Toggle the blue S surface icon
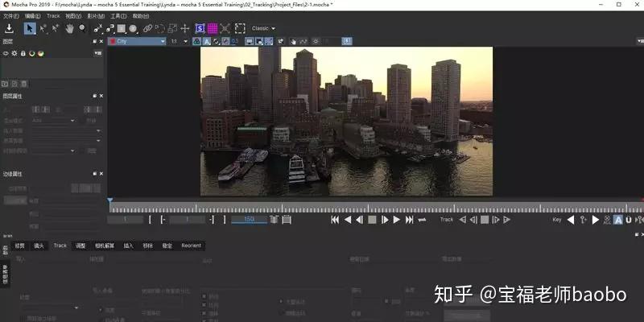644x322 pixels. click(200, 28)
